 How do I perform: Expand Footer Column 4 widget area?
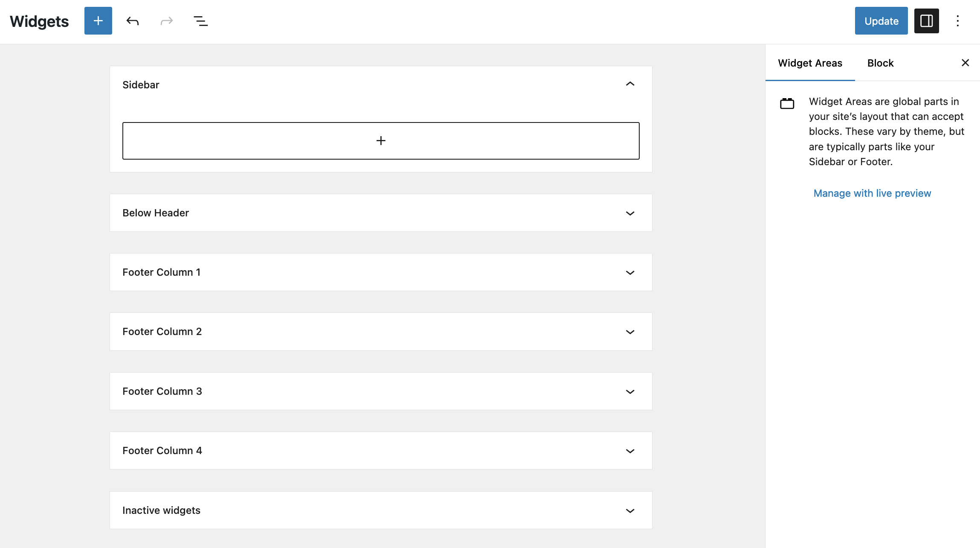pyautogui.click(x=630, y=451)
